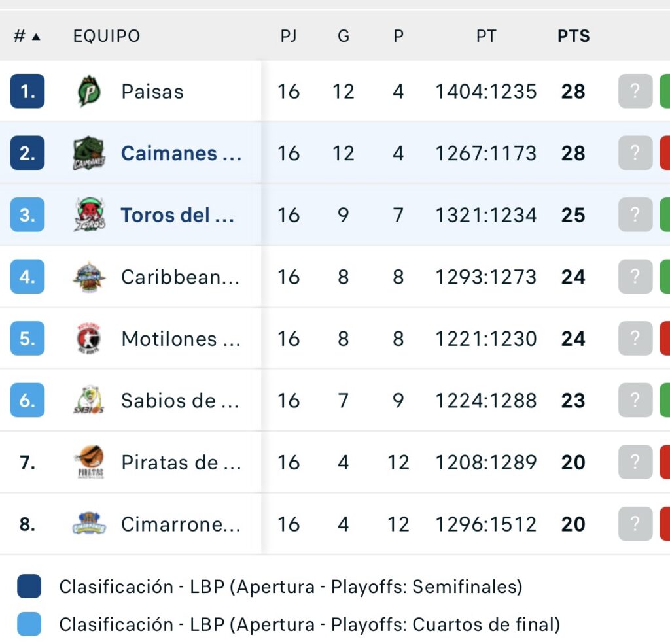Click the Motilones team logo

[89, 339]
